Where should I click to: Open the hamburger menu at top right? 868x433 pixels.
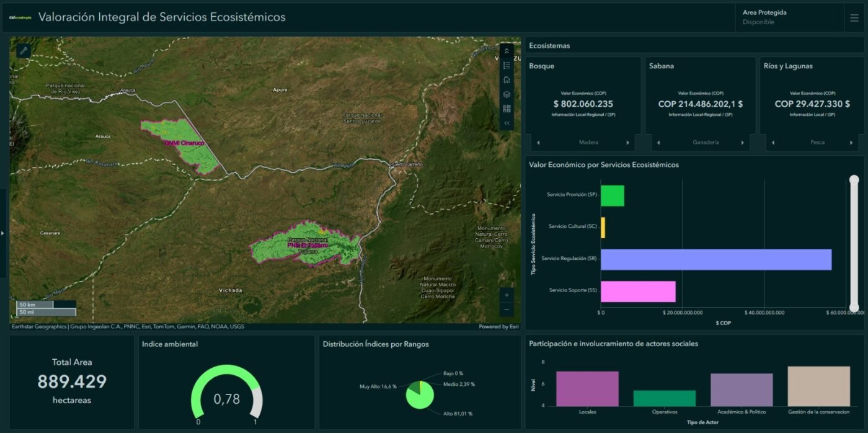(854, 18)
